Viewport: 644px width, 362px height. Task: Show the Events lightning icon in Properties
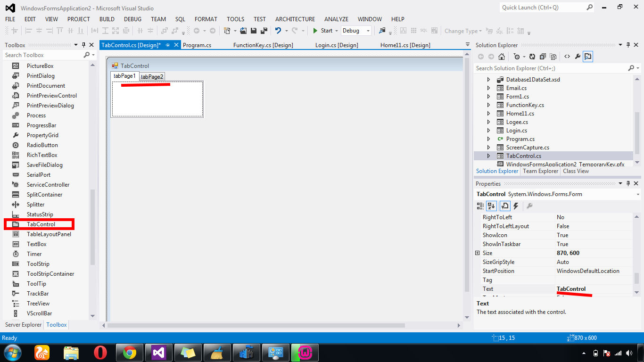click(x=516, y=206)
